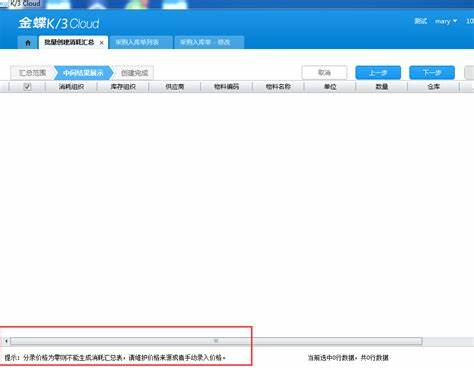474x371 pixels.
Task: Toggle the select-all checkbox in table header
Action: 27,87
